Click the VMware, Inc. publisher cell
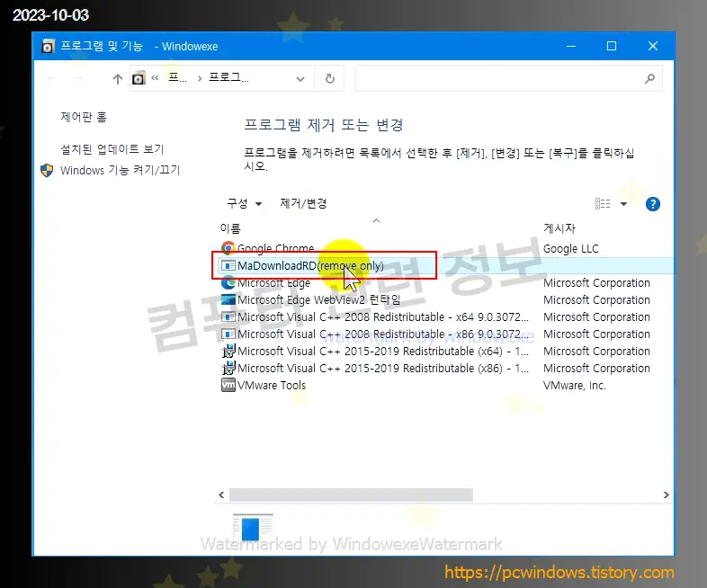The height and width of the screenshot is (588, 707). point(575,385)
